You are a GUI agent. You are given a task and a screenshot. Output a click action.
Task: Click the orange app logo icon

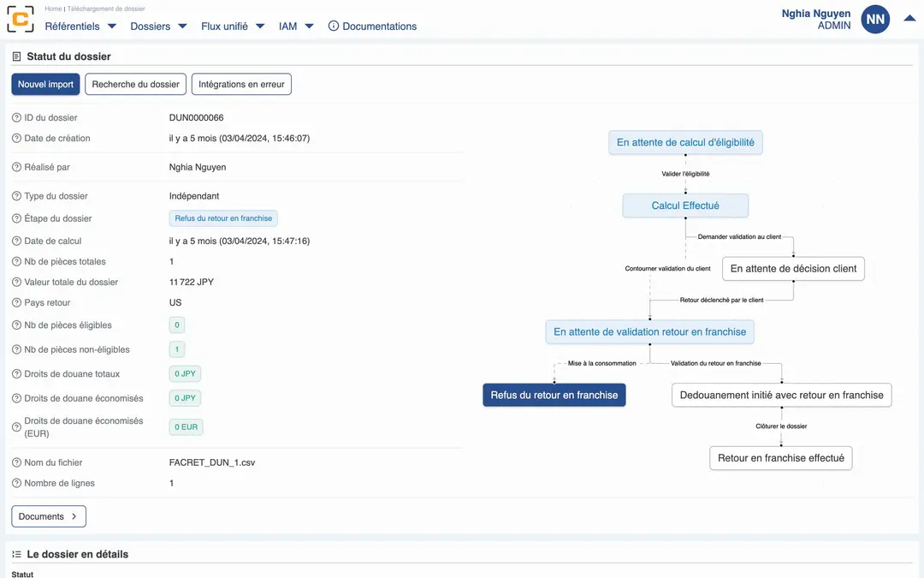click(x=21, y=19)
